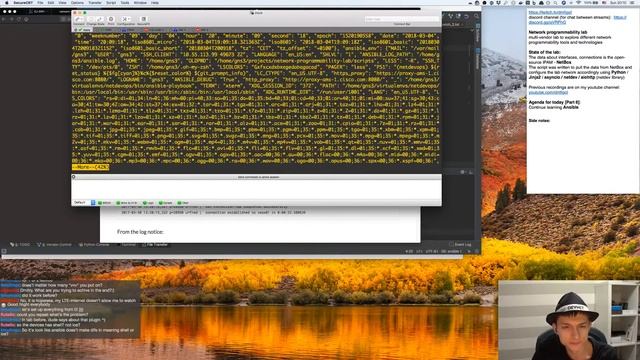
Task: Click the fourth green button bar button
Action: click(166, 202)
